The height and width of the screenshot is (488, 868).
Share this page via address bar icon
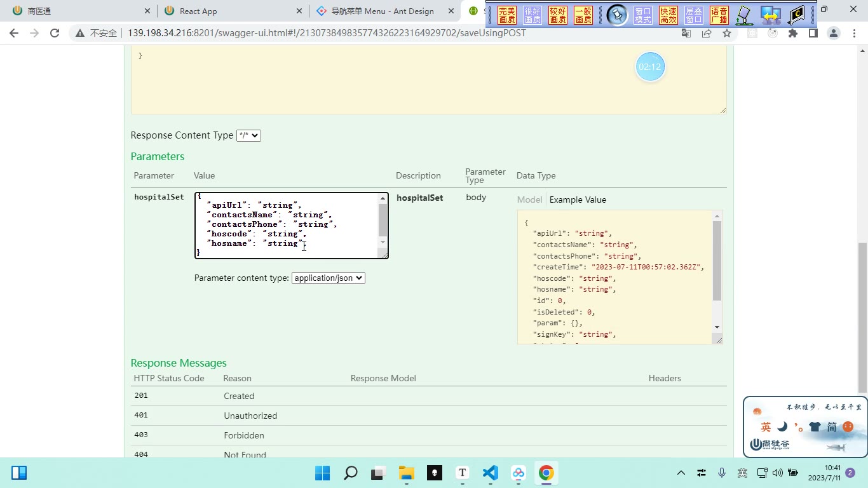click(x=707, y=33)
